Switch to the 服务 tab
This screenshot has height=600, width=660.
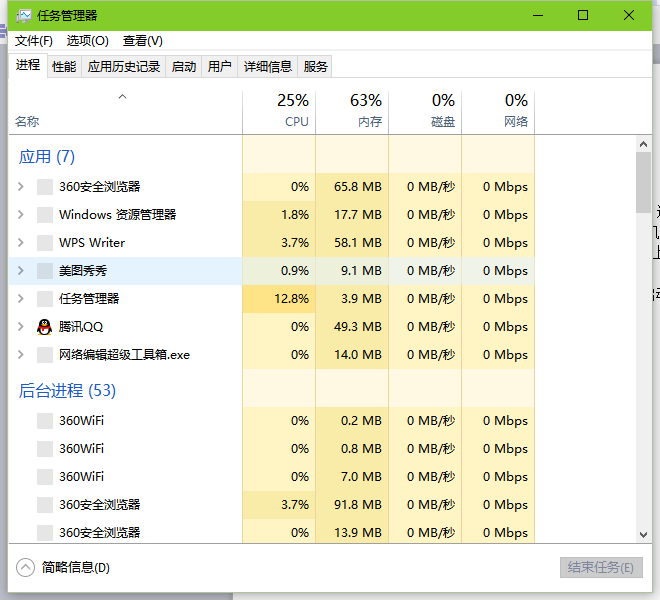coord(315,67)
